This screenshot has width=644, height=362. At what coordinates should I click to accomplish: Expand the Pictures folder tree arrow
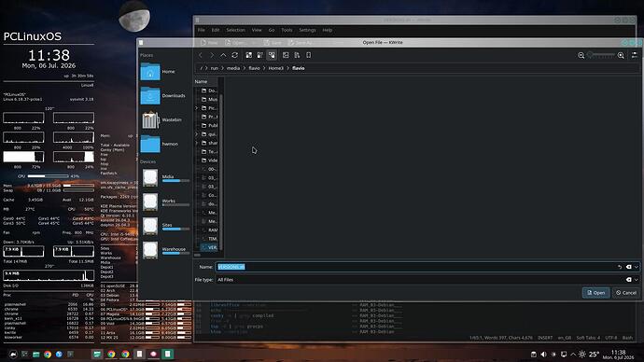pyautogui.click(x=197, y=108)
